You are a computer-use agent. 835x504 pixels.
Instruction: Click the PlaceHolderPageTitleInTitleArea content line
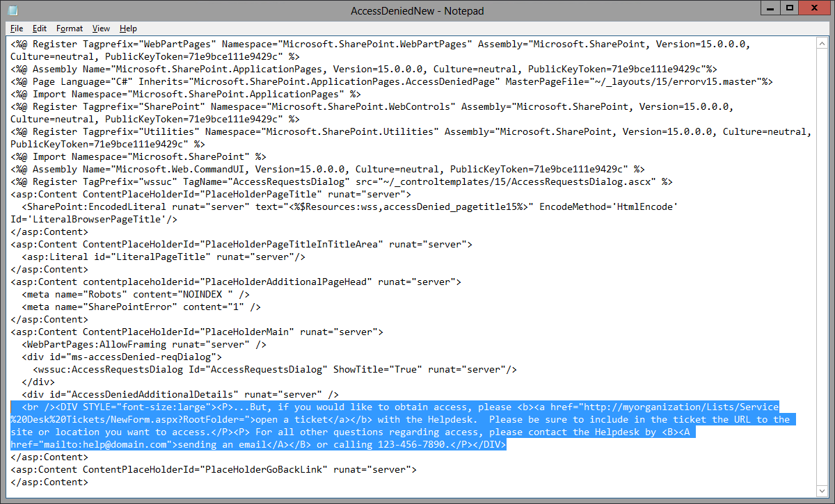[x=241, y=244]
